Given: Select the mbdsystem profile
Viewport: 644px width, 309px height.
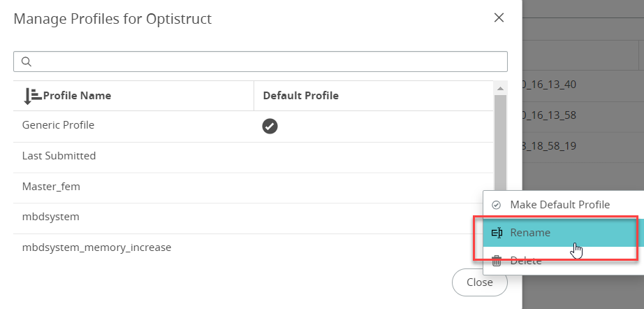Looking at the screenshot, I should pyautogui.click(x=50, y=217).
